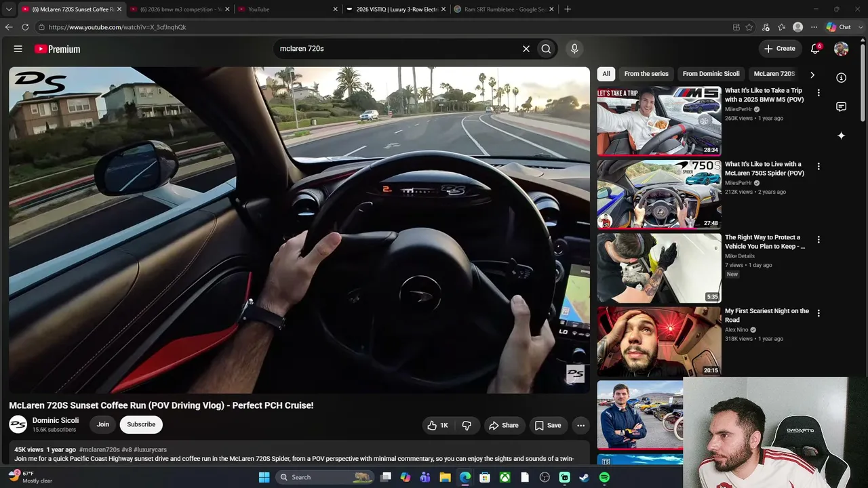Screen dimensions: 868x488
Task: Show more filter chips with right arrow
Action: point(812,75)
